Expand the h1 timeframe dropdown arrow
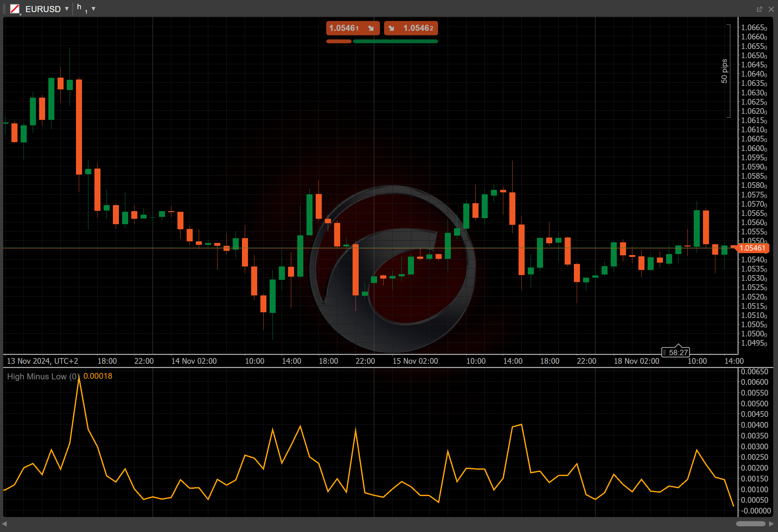The height and width of the screenshot is (532, 778). coord(93,9)
